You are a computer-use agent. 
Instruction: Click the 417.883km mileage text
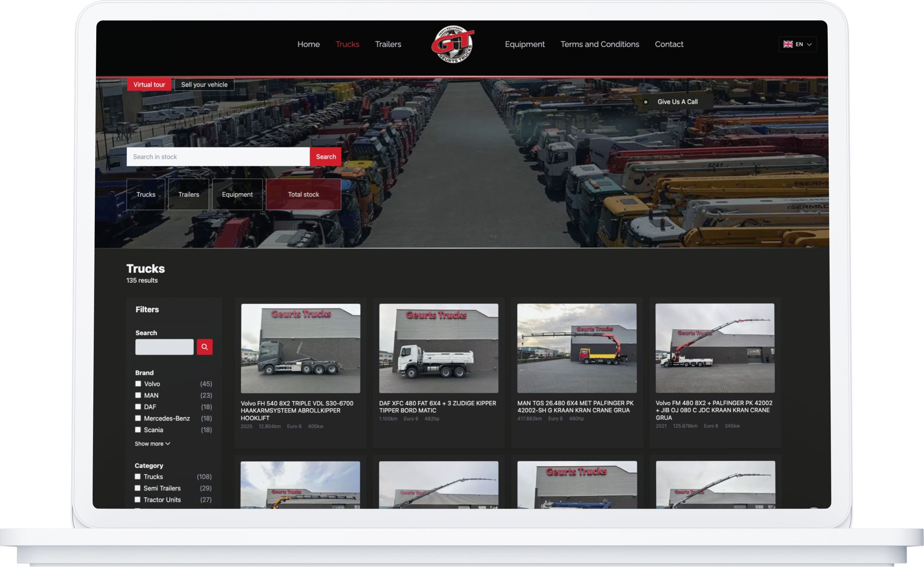[x=529, y=419]
